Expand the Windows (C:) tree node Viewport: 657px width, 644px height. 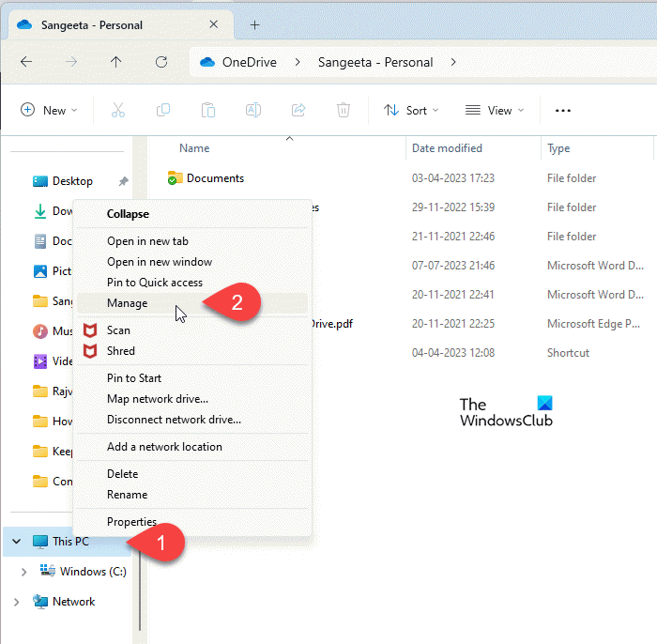pyautogui.click(x=24, y=572)
